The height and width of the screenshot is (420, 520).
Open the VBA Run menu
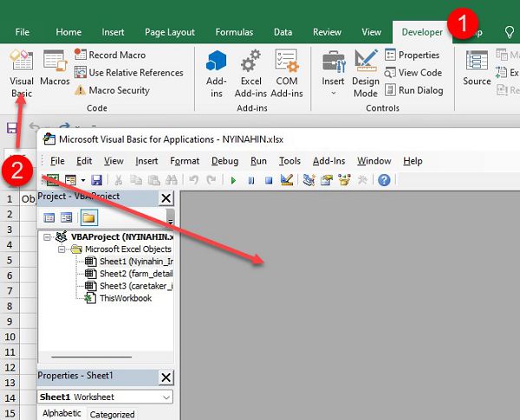click(258, 161)
